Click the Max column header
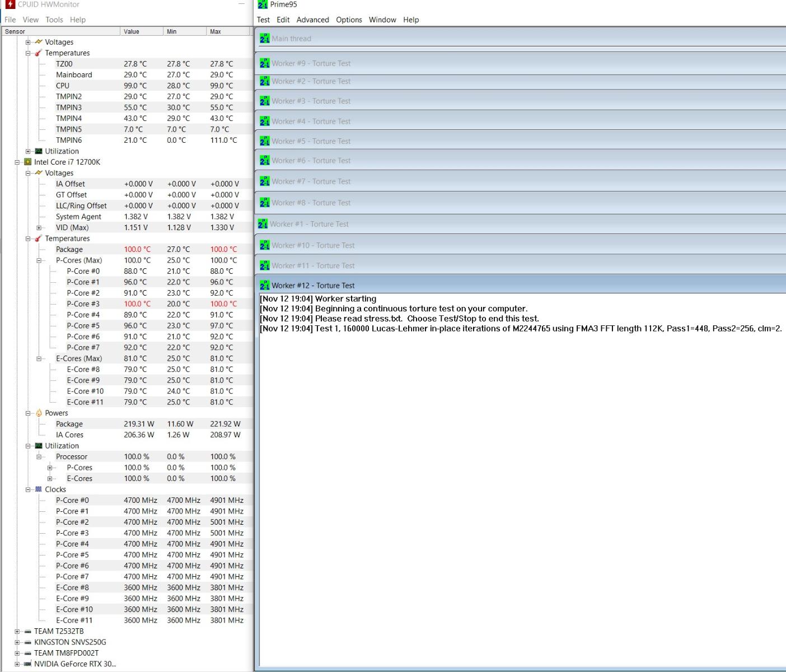The image size is (786, 672). point(228,31)
